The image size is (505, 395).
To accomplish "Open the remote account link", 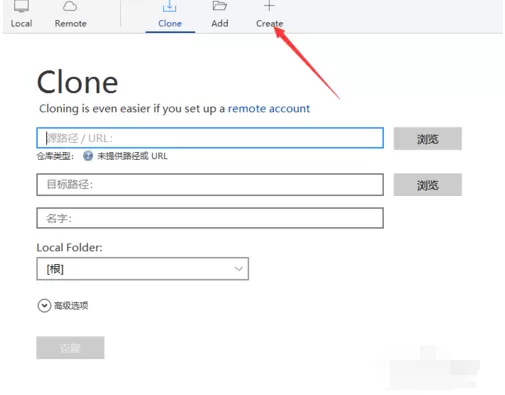I will pyautogui.click(x=269, y=108).
